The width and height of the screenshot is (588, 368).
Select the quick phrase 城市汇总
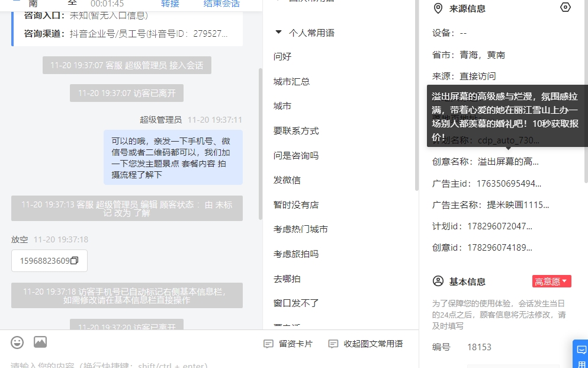[291, 81]
